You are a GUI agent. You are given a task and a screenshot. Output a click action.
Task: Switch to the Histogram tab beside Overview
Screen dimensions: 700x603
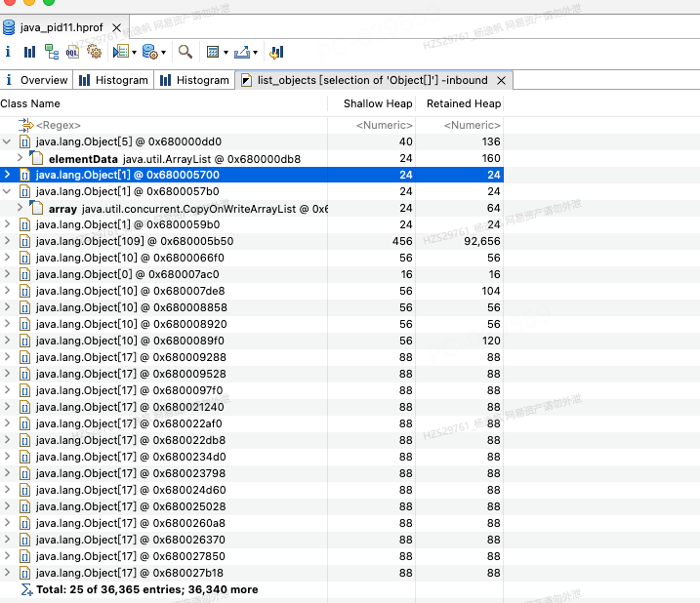113,80
